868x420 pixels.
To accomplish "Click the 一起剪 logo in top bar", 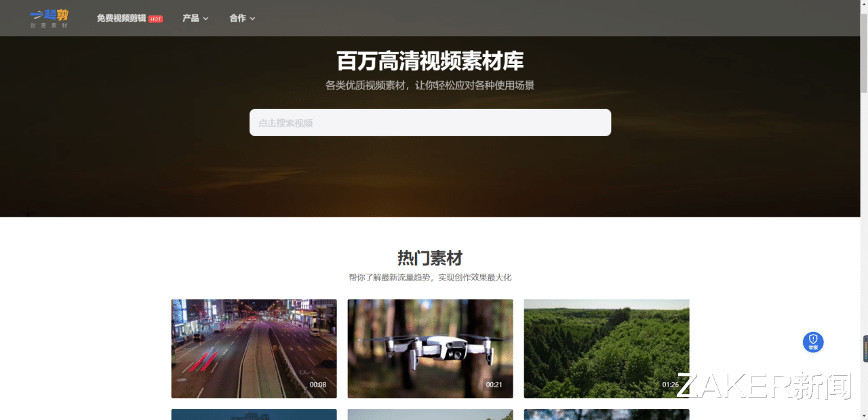I will pyautogui.click(x=49, y=18).
